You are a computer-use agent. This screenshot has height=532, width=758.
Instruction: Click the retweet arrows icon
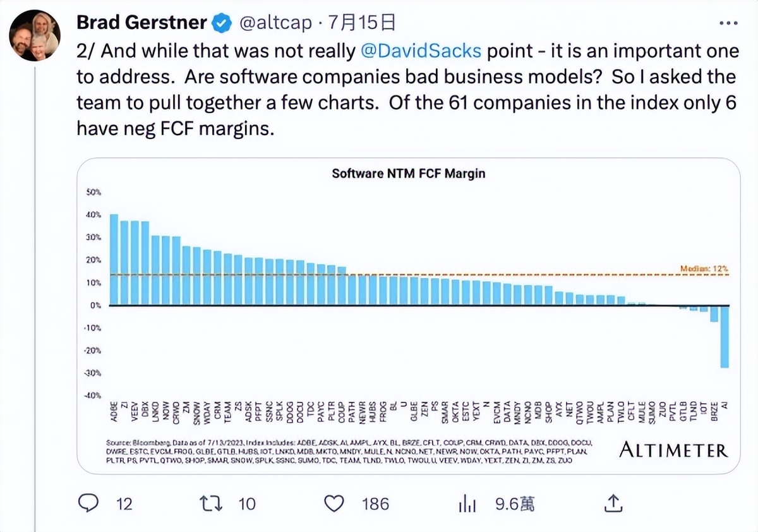tap(209, 503)
